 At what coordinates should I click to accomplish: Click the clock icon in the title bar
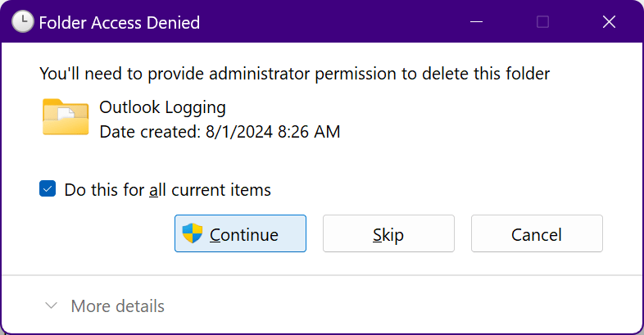pos(22,22)
